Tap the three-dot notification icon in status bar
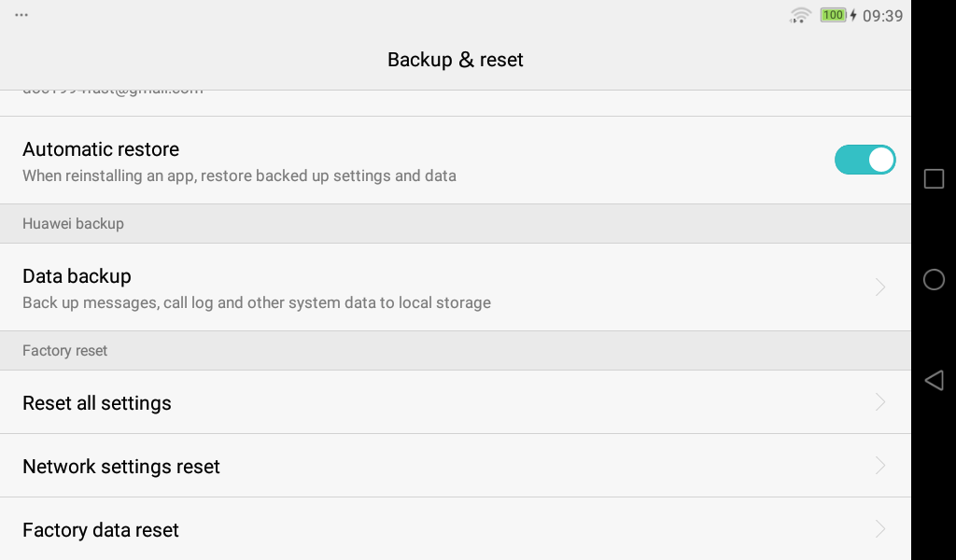Image resolution: width=956 pixels, height=560 pixels. click(21, 15)
